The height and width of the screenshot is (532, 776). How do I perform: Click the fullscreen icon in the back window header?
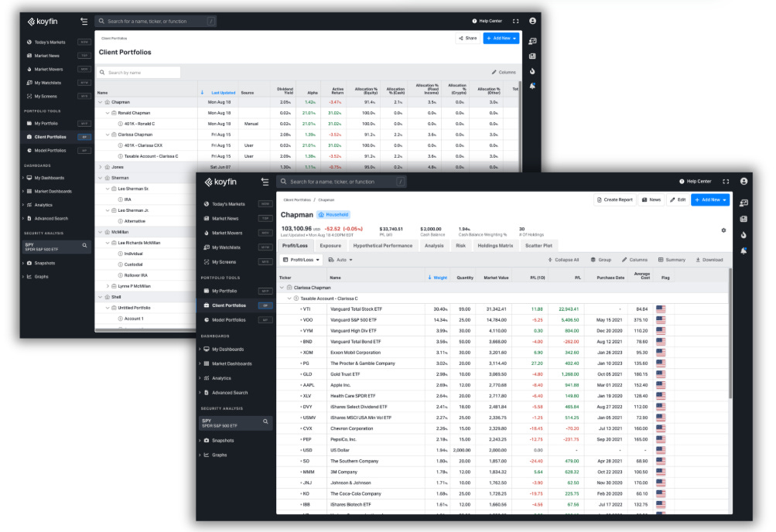[x=516, y=21]
